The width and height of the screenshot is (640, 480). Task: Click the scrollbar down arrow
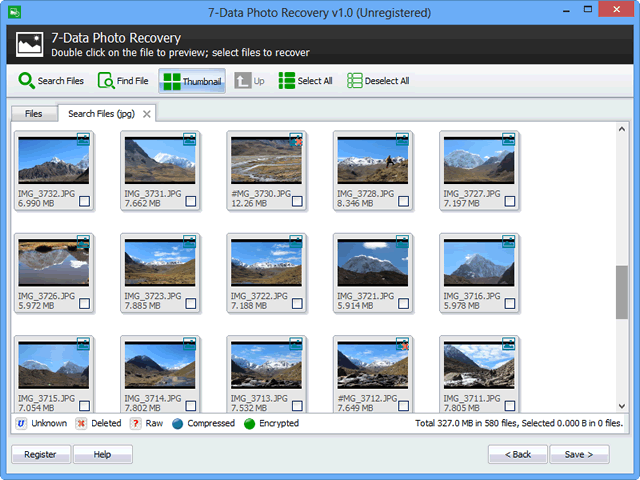coord(622,406)
